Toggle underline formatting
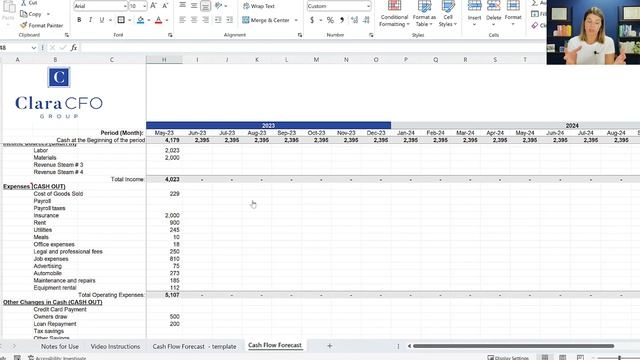640x360 pixels. [102, 20]
